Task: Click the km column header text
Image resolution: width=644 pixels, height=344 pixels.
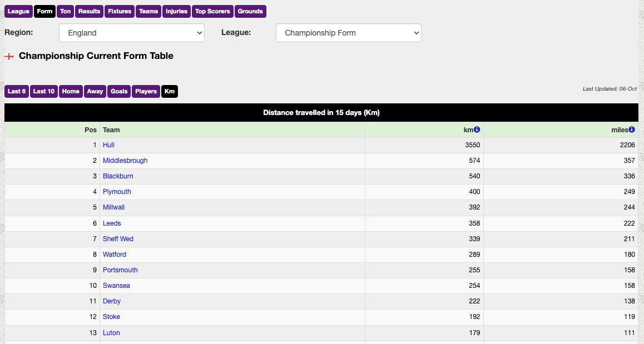Action: [x=468, y=129]
